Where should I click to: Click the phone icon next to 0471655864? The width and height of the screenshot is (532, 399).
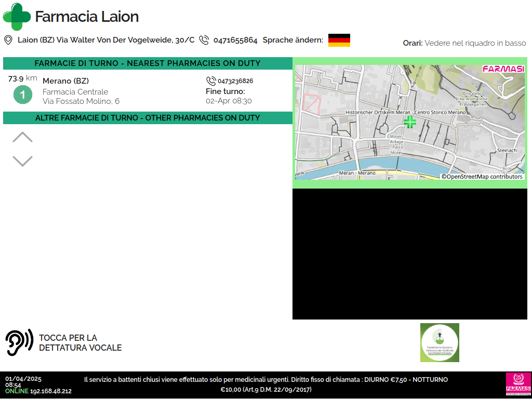204,40
